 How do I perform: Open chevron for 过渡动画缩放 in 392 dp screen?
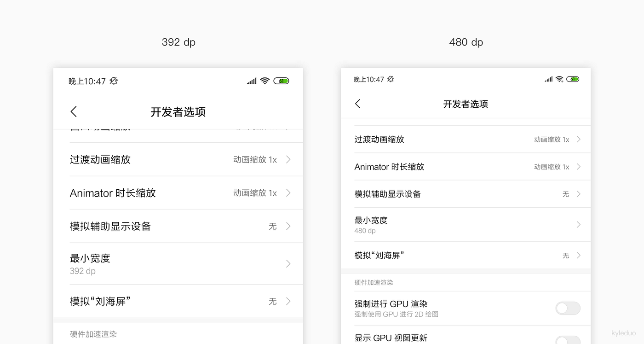click(288, 159)
